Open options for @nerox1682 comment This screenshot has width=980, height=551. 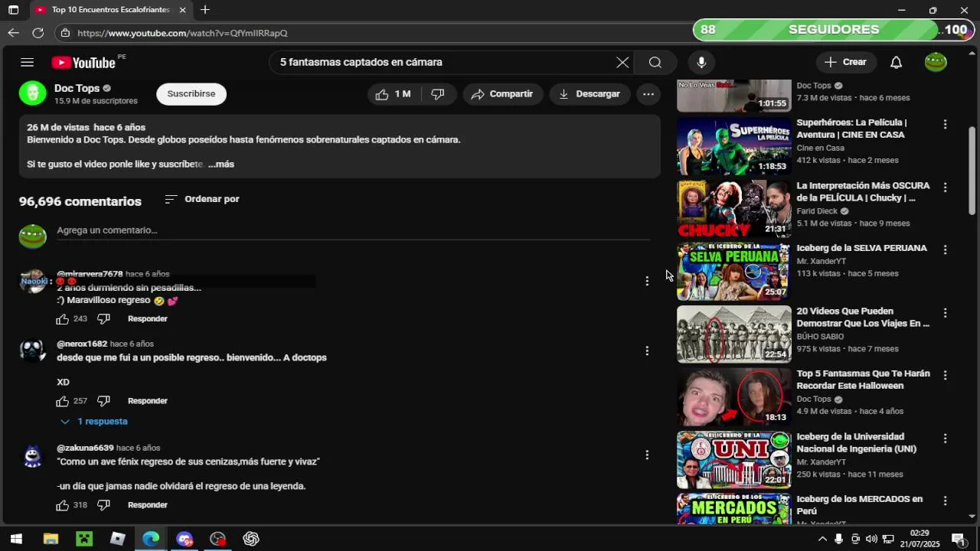coord(647,350)
